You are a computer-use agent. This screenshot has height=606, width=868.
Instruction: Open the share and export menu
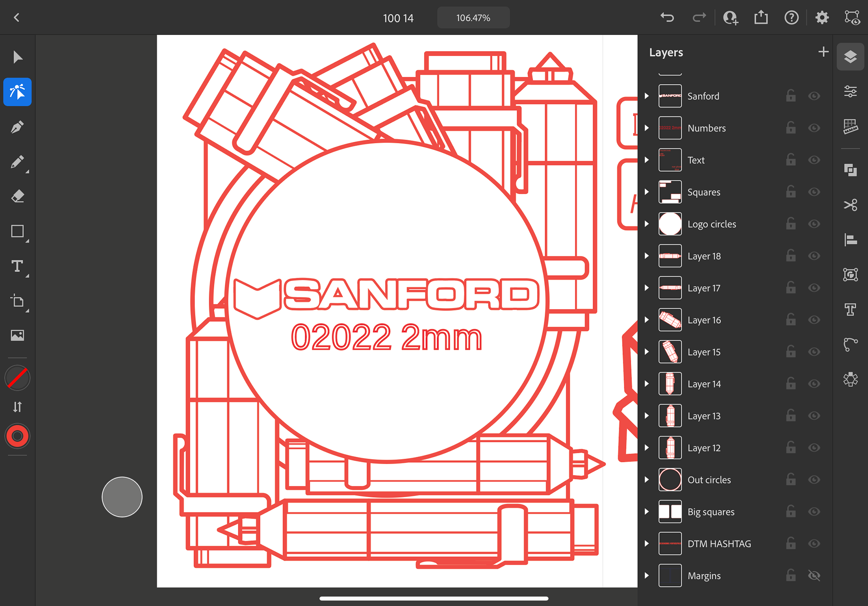pyautogui.click(x=761, y=18)
